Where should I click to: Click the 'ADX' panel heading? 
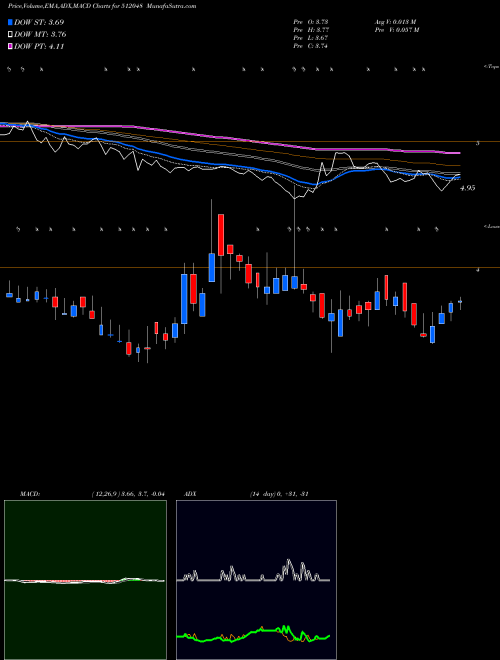191,494
